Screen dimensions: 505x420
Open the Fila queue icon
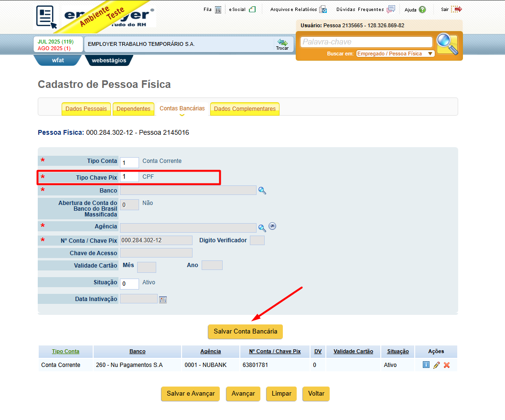(218, 10)
